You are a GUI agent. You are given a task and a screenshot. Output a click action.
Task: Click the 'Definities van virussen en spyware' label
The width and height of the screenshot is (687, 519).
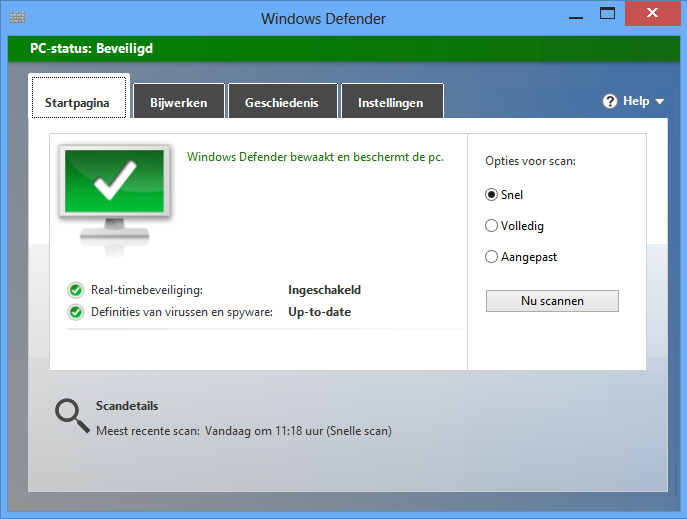point(182,312)
